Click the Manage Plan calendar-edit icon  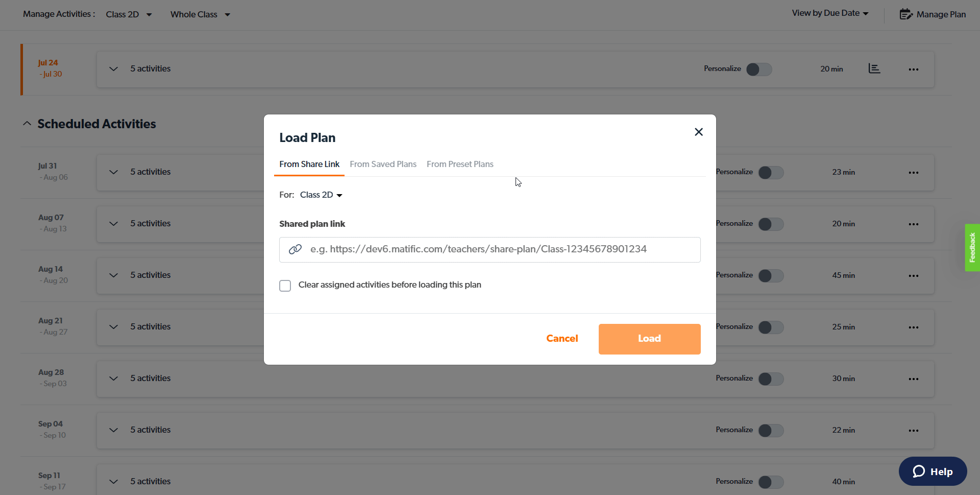tap(907, 14)
